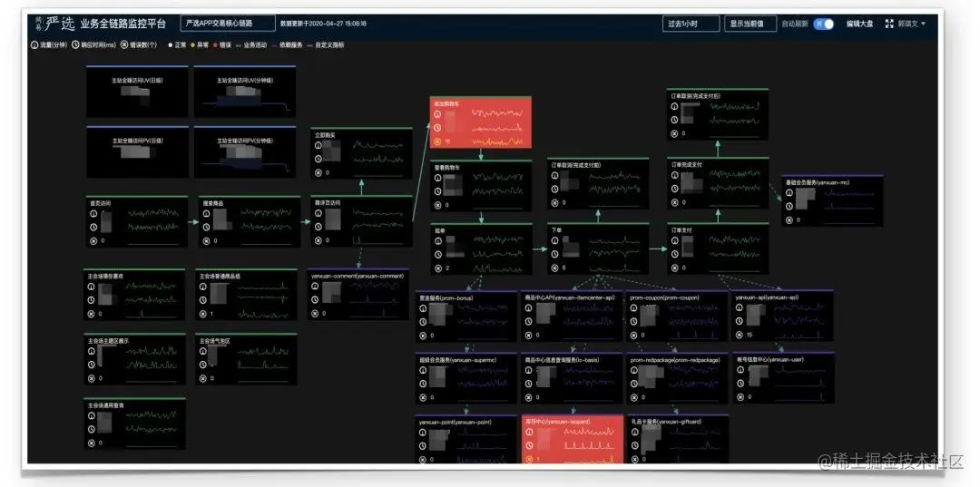The image size is (980, 487).
Task: Open the 过去1小时 time range selector
Action: click(x=691, y=24)
